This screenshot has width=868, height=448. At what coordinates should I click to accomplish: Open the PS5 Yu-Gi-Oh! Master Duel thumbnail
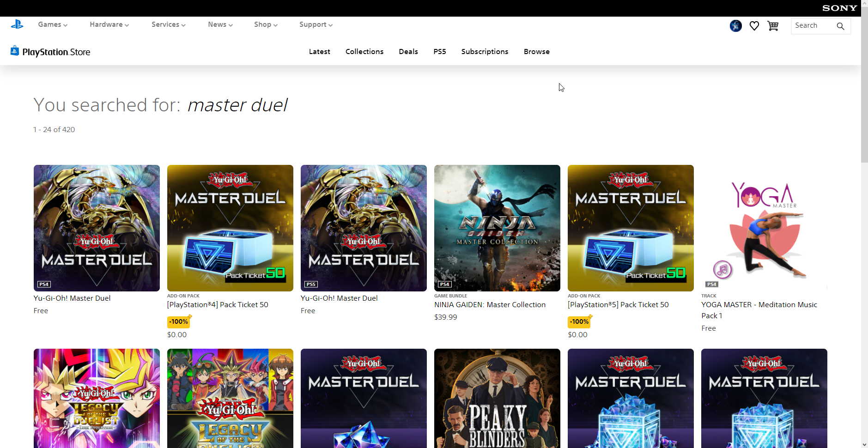coord(364,228)
